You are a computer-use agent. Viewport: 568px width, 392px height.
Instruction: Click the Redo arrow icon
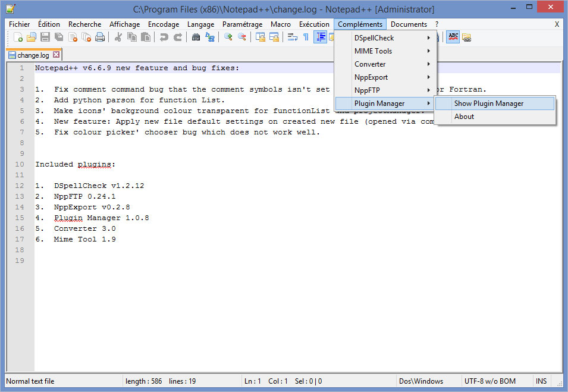[177, 37]
